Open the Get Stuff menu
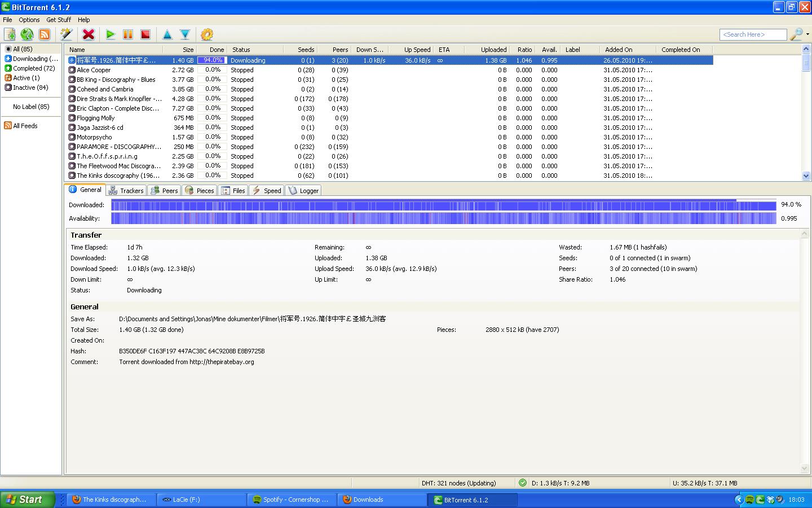This screenshot has width=812, height=508. (x=59, y=20)
